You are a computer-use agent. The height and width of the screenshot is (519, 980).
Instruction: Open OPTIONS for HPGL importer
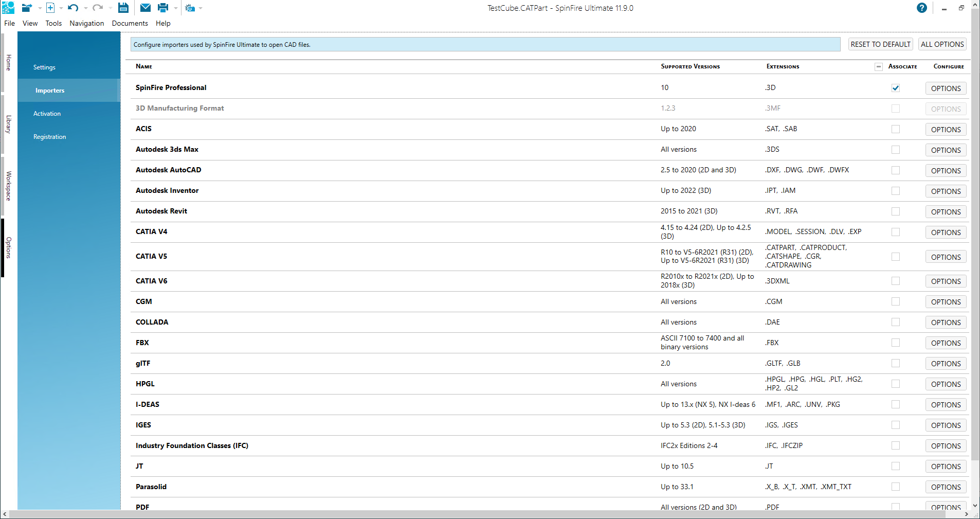pos(946,384)
